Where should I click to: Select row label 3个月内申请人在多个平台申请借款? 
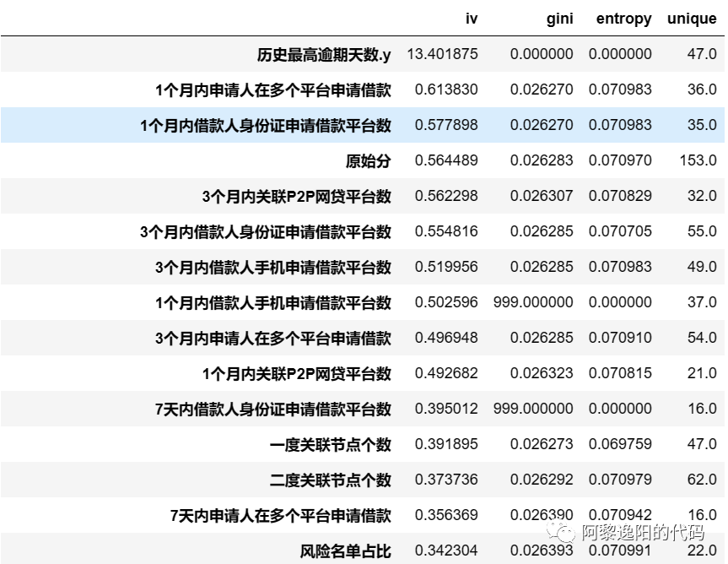273,339
